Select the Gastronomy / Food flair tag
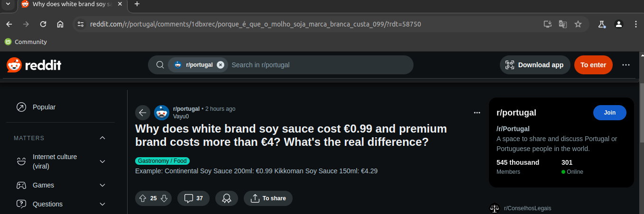This screenshot has height=214, width=644. point(162,161)
